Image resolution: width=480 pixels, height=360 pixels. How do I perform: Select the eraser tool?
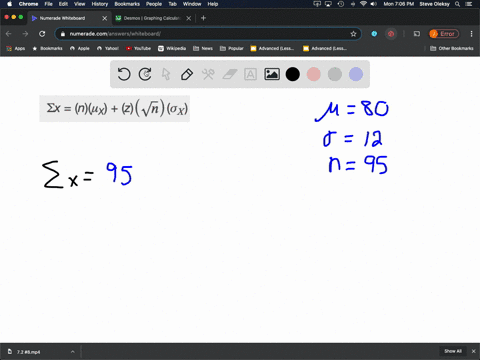pos(229,74)
